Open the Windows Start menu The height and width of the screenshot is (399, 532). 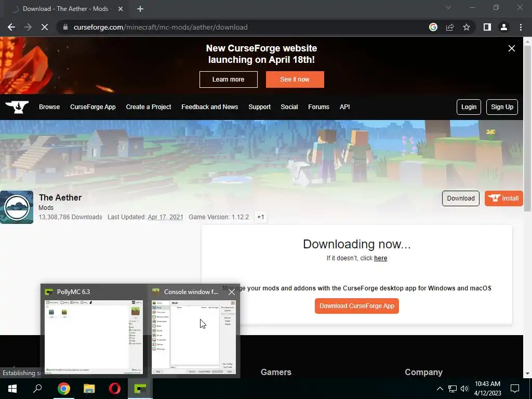(12, 389)
